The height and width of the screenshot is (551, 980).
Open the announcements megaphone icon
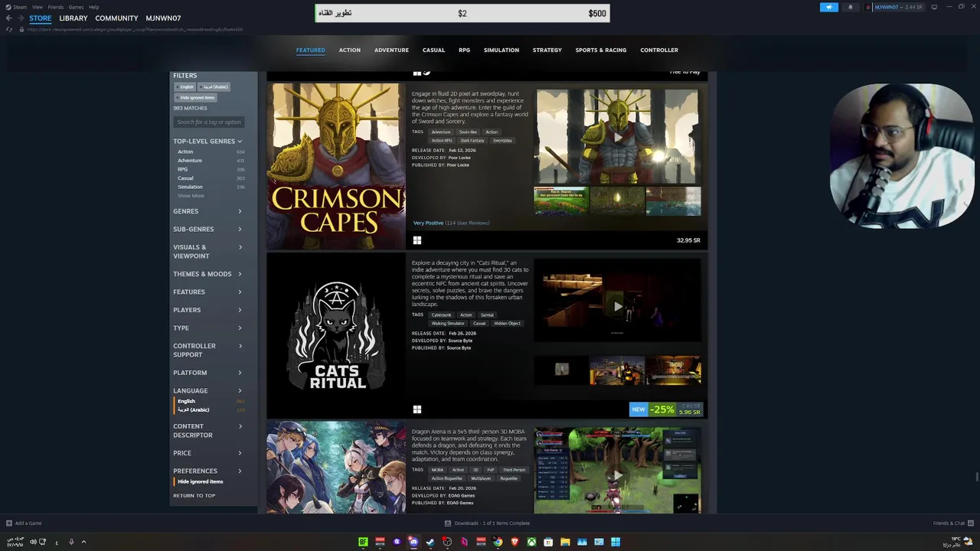click(829, 7)
